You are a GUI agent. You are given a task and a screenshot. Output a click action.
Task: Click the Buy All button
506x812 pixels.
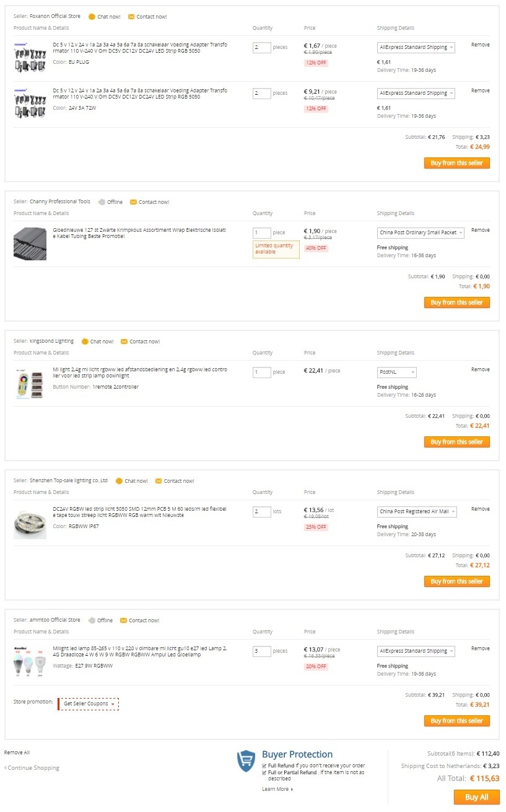pyautogui.click(x=476, y=797)
